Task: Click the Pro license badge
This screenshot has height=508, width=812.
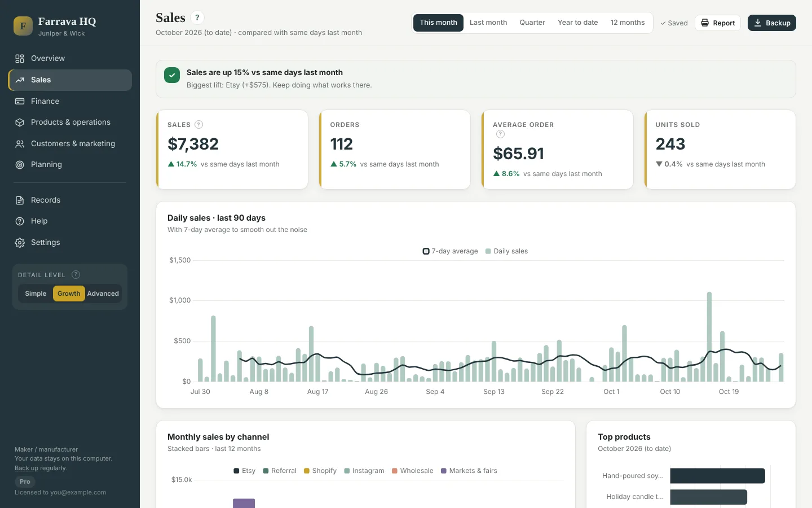Action: (25, 482)
